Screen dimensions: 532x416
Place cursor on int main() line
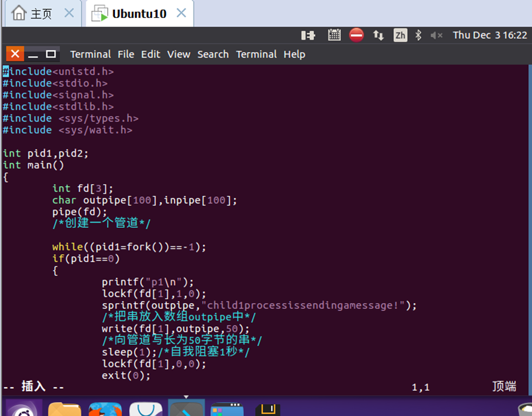point(33,165)
